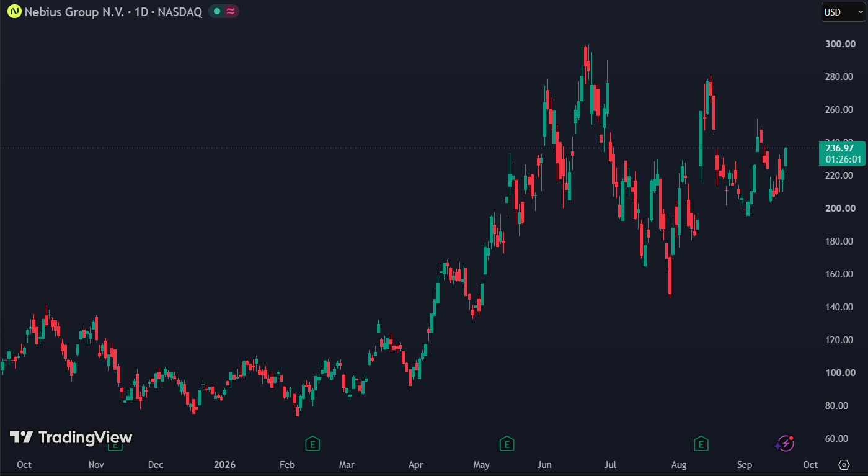The height and width of the screenshot is (476, 868).
Task: Click the 140.00 price axis label
Action: pyautogui.click(x=839, y=307)
